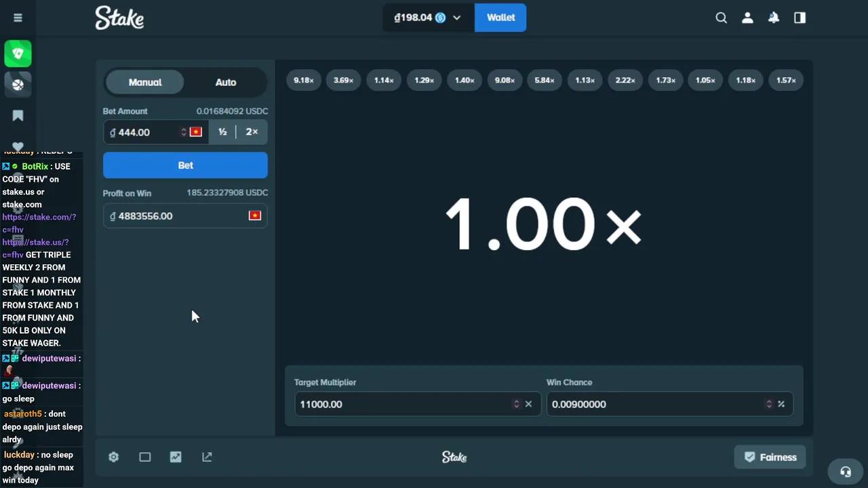Click the Target Multiplier stepper arrows
The height and width of the screenshot is (488, 868).
point(517,405)
